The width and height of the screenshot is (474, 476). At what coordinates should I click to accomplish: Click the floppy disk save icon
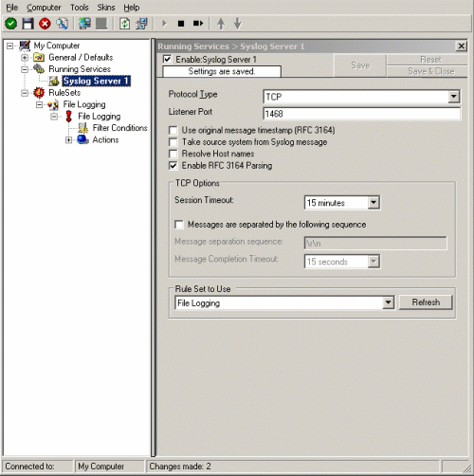[27, 24]
